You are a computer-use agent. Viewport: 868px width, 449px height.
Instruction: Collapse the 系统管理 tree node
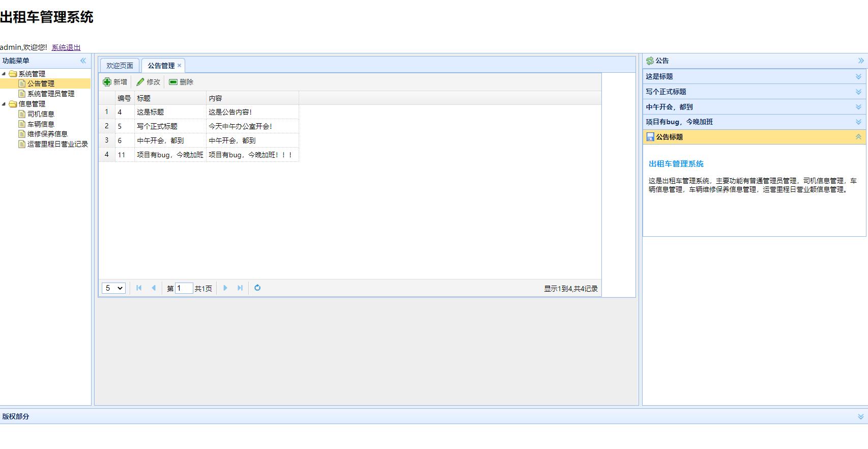[x=4, y=74]
